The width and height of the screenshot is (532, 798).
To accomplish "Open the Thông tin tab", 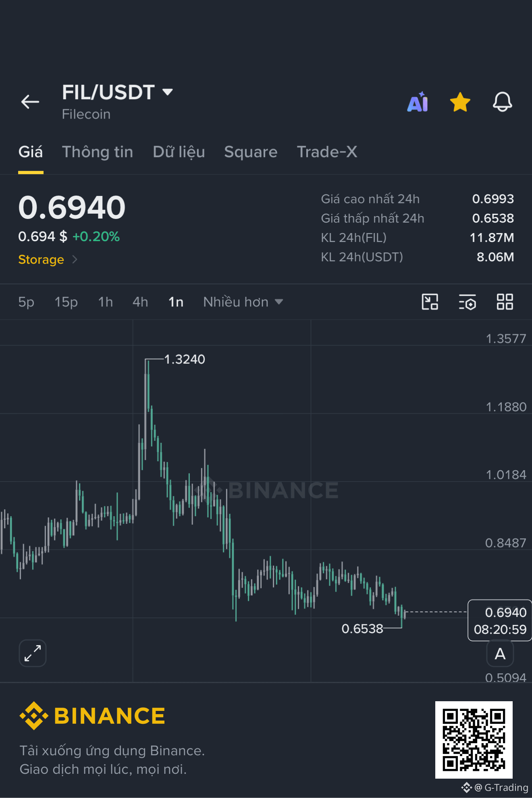I will click(98, 152).
